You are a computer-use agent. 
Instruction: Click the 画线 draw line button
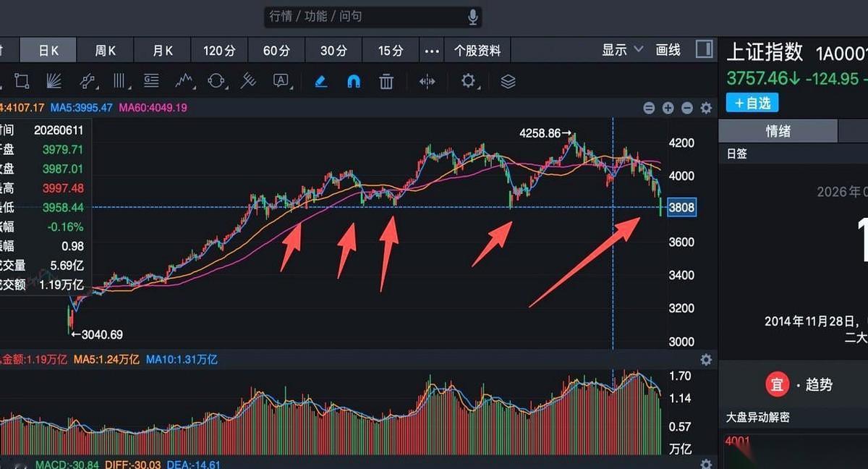tap(668, 50)
